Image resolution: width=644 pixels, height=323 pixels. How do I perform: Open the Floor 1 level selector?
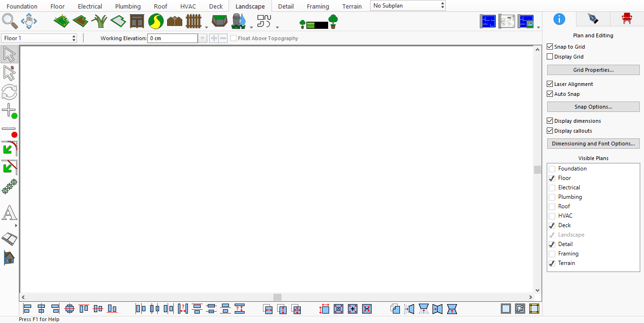[39, 38]
